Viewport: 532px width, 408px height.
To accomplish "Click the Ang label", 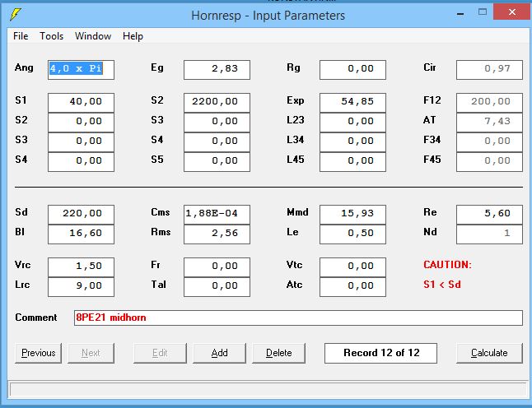I will pos(24,67).
